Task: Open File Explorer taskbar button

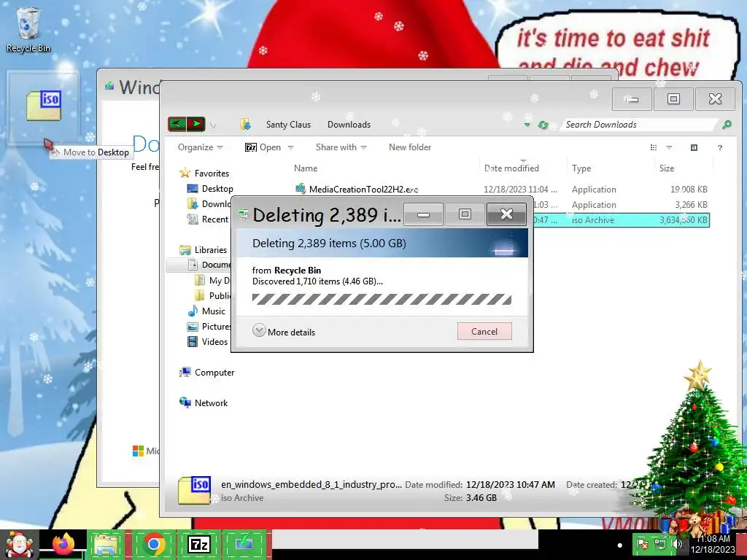Action: pyautogui.click(x=106, y=544)
